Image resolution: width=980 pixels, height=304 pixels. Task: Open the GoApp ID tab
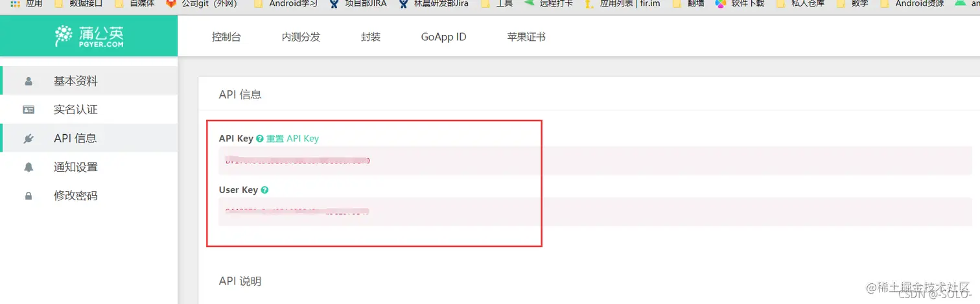point(443,37)
